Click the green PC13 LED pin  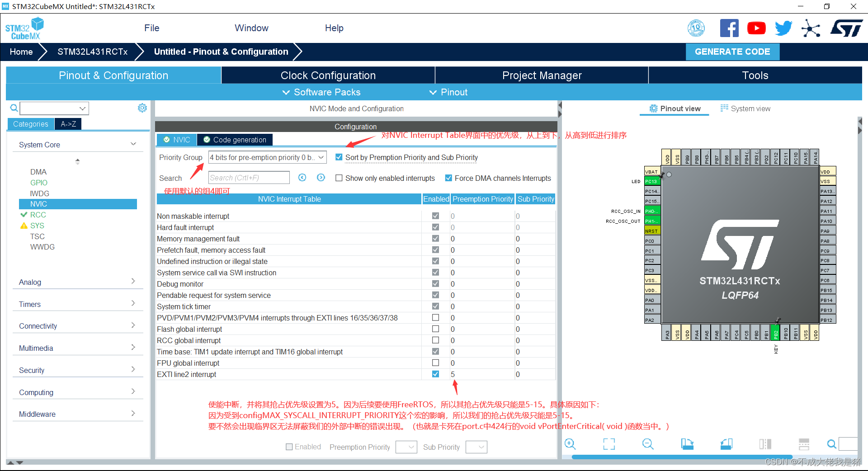tap(652, 181)
